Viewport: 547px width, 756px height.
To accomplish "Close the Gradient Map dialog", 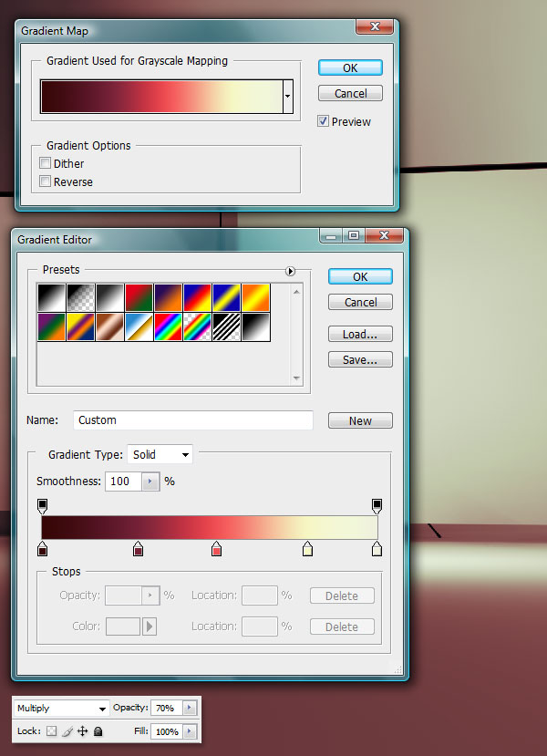I will pos(375,26).
